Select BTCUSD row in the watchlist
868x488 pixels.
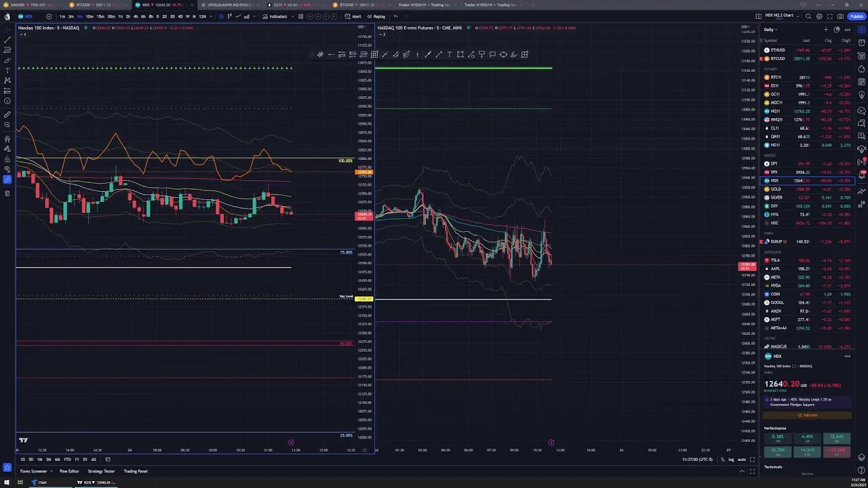[808, 58]
